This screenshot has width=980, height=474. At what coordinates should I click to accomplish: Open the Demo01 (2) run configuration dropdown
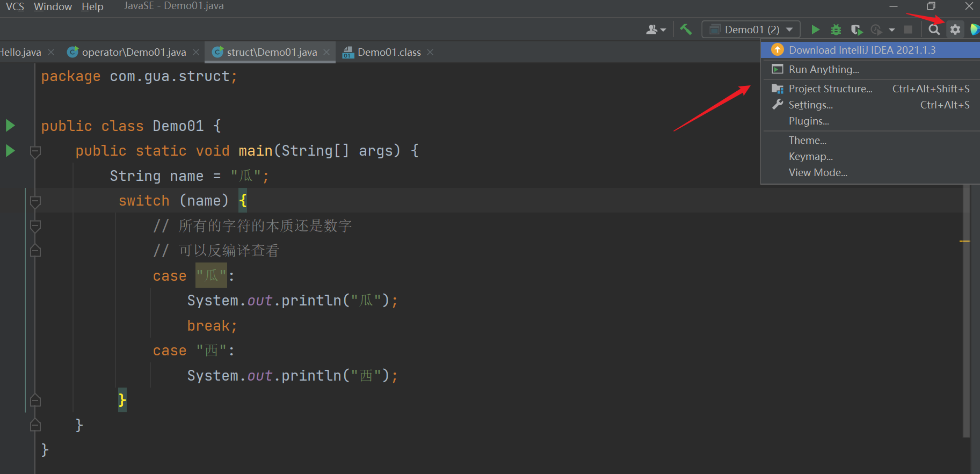click(x=751, y=30)
